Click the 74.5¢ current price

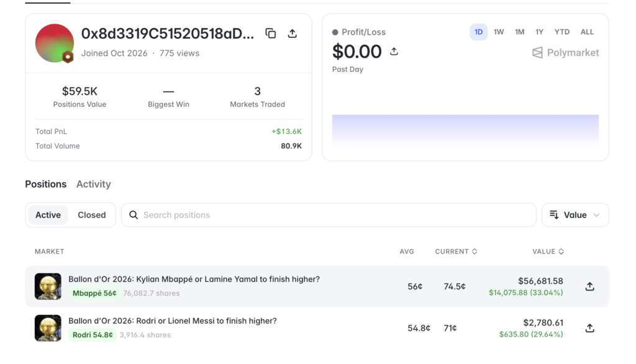coord(455,286)
